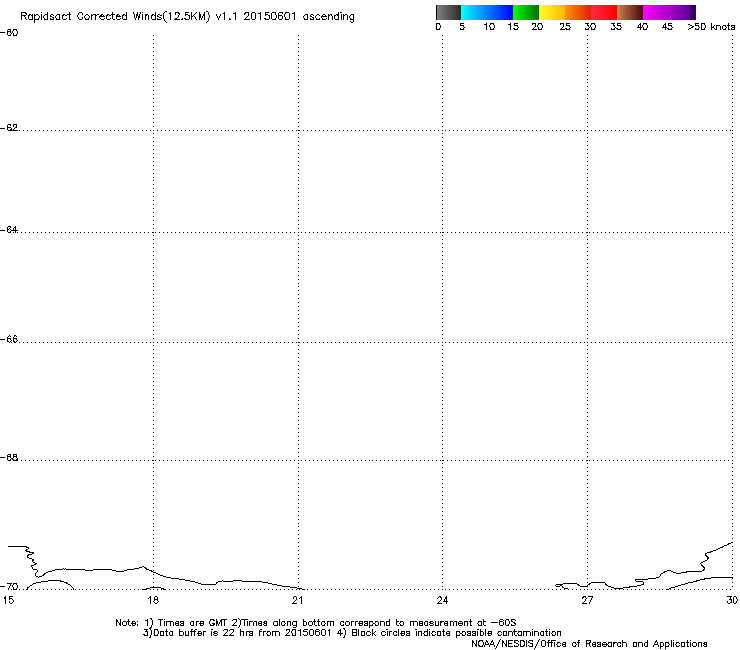Image resolution: width=740 pixels, height=650 pixels.
Task: Select the orange 25-30 knots color band
Action: coord(578,12)
